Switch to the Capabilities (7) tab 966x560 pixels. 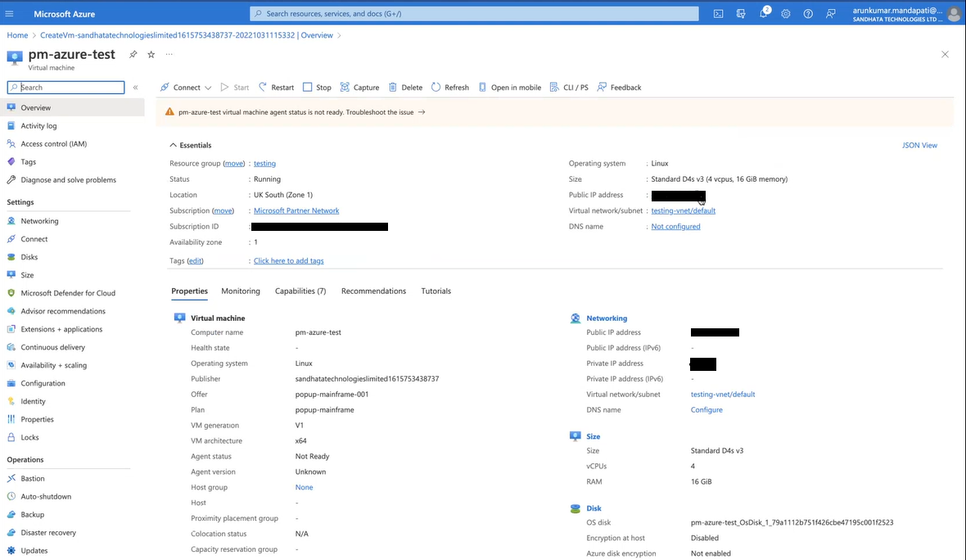[300, 291]
